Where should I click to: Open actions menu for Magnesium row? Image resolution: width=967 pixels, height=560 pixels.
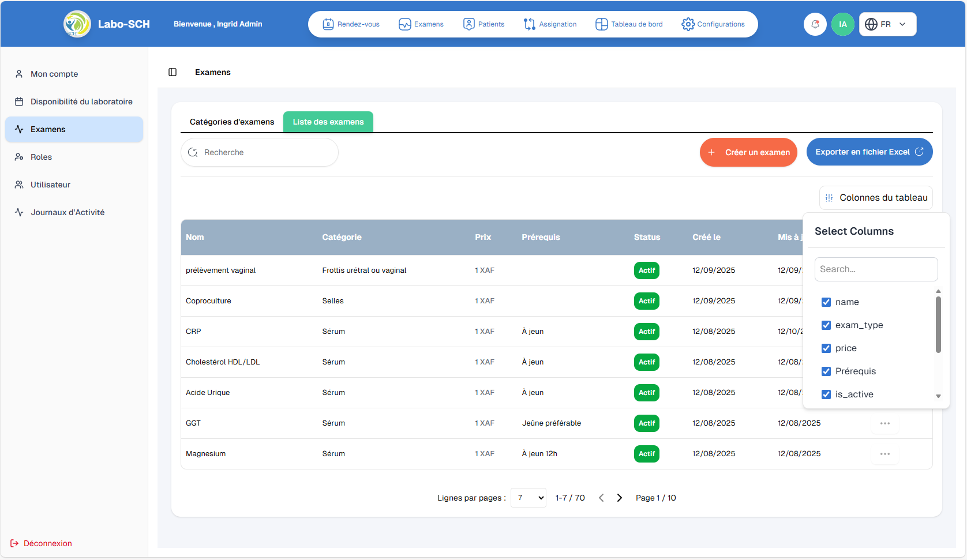tap(884, 454)
